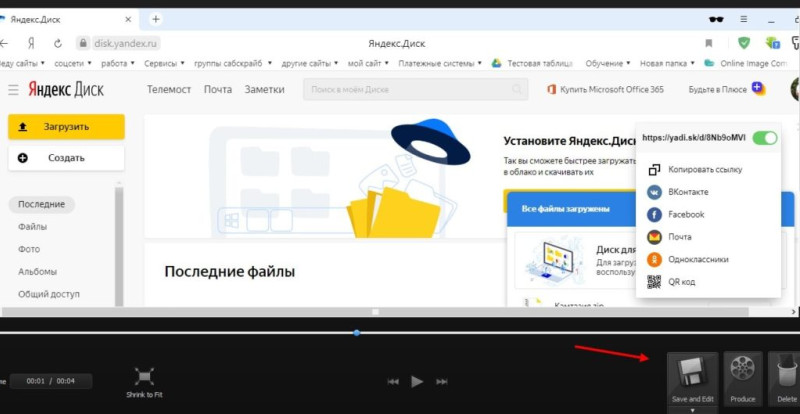Toggle the public link switch off
Image resolution: width=800 pixels, height=414 pixels.
(x=765, y=138)
